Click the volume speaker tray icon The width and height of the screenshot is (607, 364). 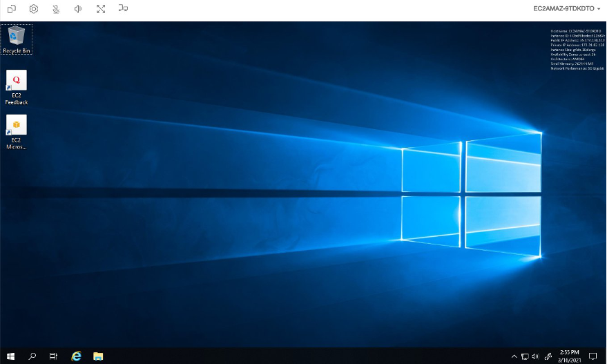[535, 356]
